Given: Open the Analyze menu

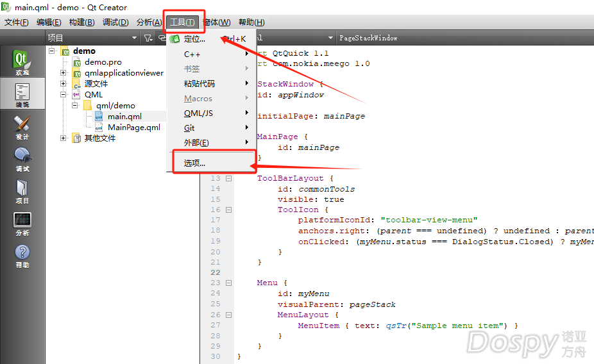Looking at the screenshot, I should tap(149, 22).
